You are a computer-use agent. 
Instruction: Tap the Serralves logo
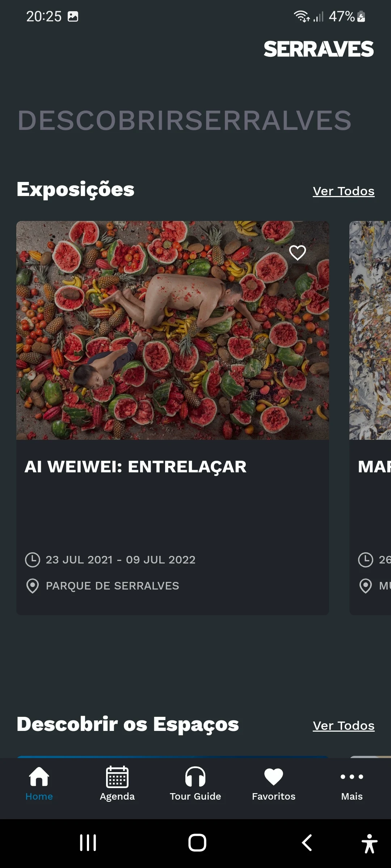tap(319, 49)
